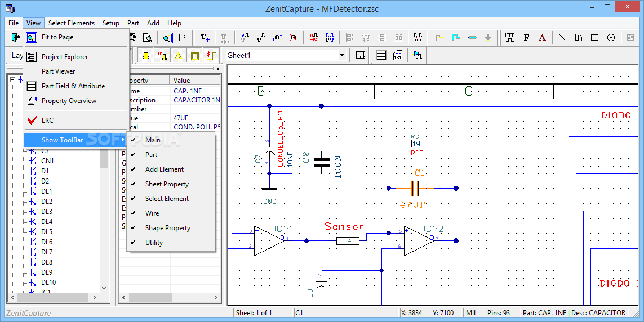Click the TXT export file icon
This screenshot has height=322, width=644.
click(398, 55)
